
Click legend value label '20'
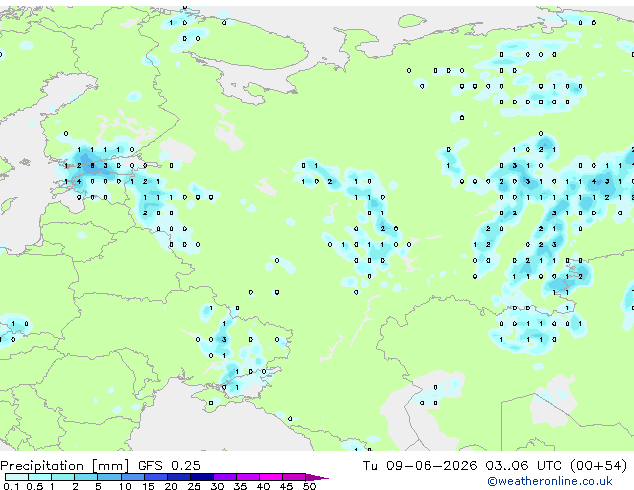pos(171,486)
